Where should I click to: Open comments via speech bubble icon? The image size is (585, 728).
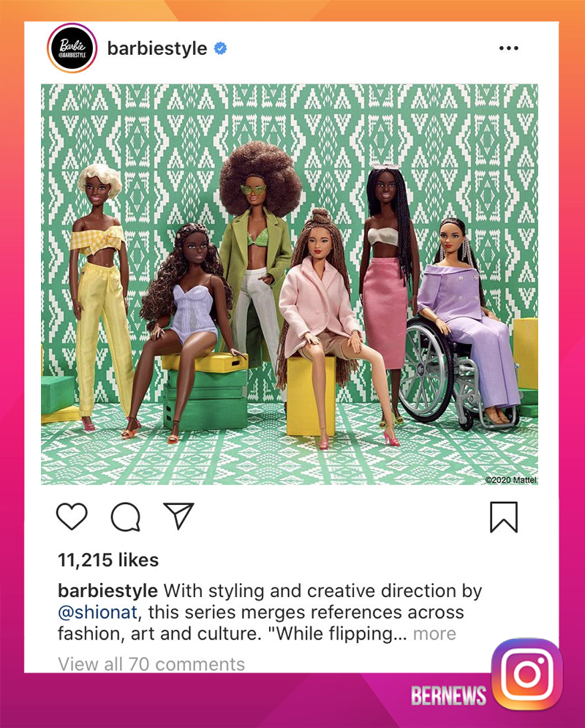coord(126,517)
